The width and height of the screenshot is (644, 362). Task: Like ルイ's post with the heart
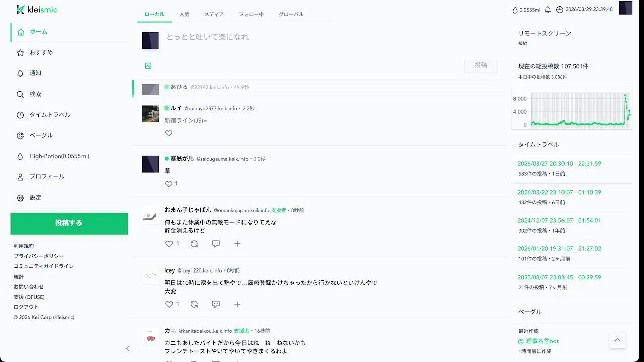coord(169,133)
